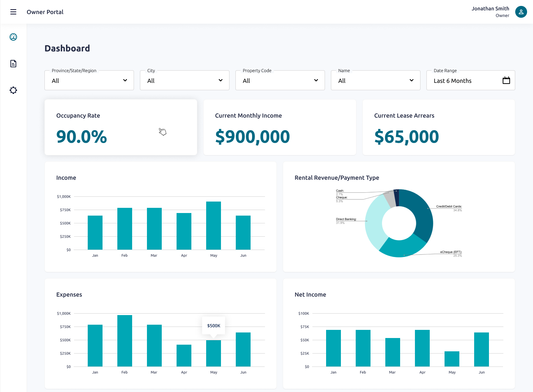
Task: Click the Jonathan Smith user name
Action: [x=490, y=9]
